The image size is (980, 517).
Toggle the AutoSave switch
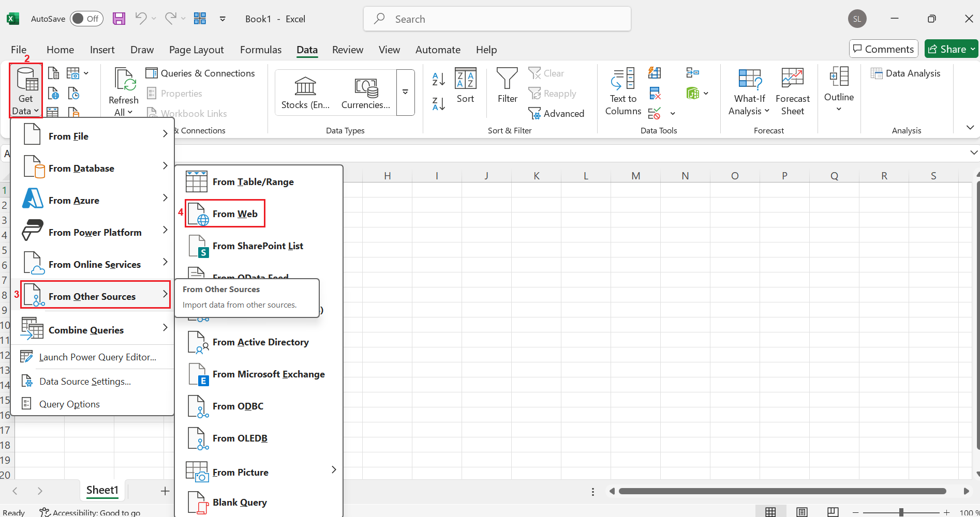[86, 19]
